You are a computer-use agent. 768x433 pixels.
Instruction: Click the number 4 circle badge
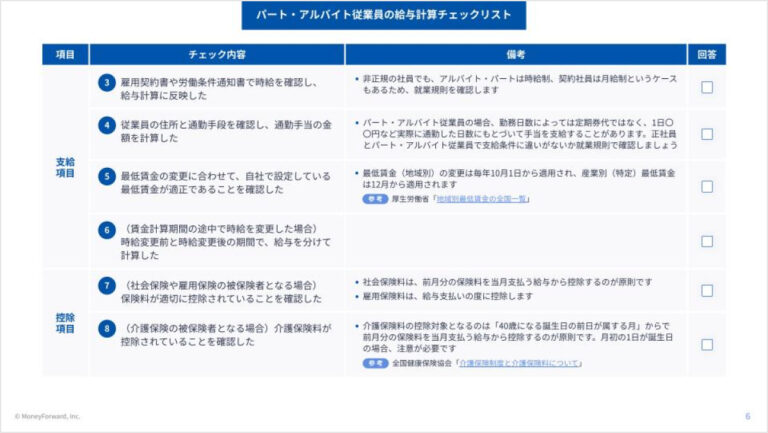point(107,125)
